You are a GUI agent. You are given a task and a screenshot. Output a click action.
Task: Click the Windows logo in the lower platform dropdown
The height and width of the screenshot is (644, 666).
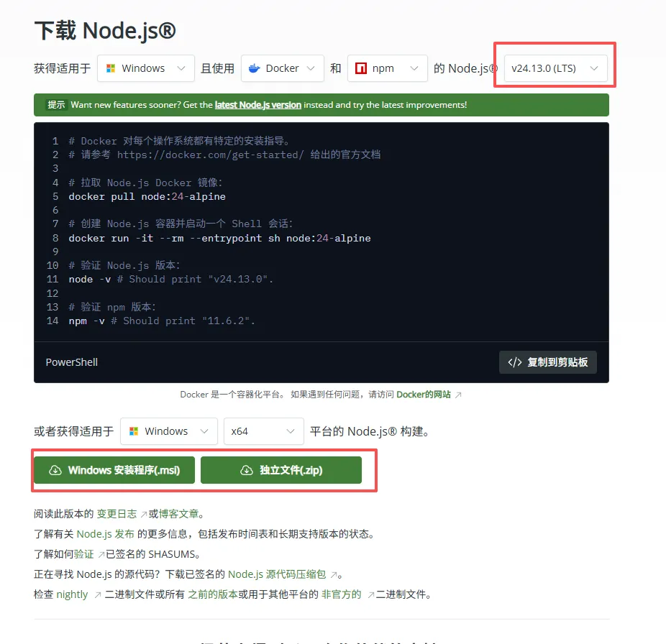[134, 431]
